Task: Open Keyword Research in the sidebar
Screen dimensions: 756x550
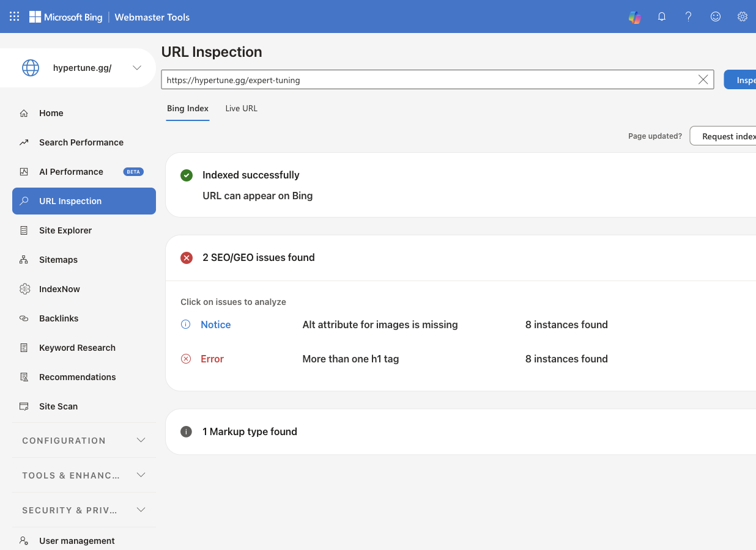Action: (x=84, y=348)
